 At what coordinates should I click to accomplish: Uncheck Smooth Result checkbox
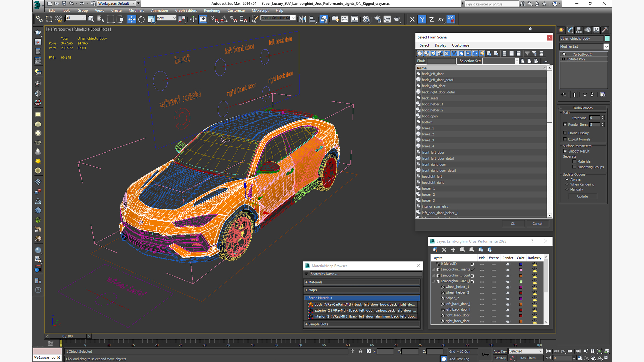click(x=565, y=151)
